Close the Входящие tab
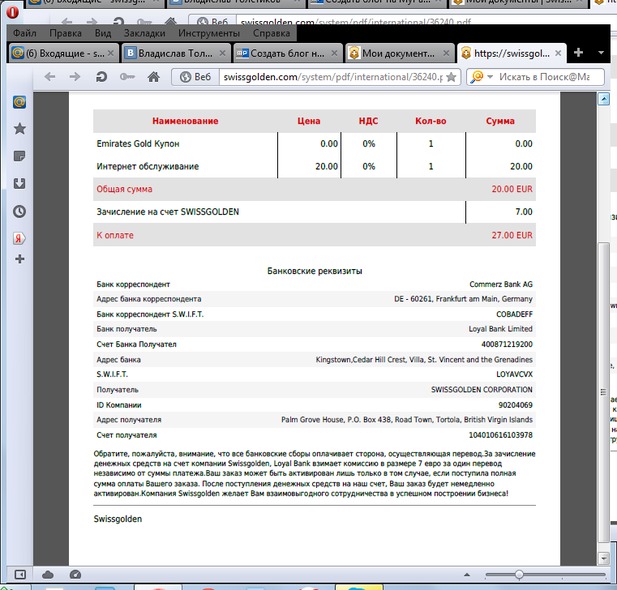This screenshot has height=590, width=617. [x=111, y=53]
